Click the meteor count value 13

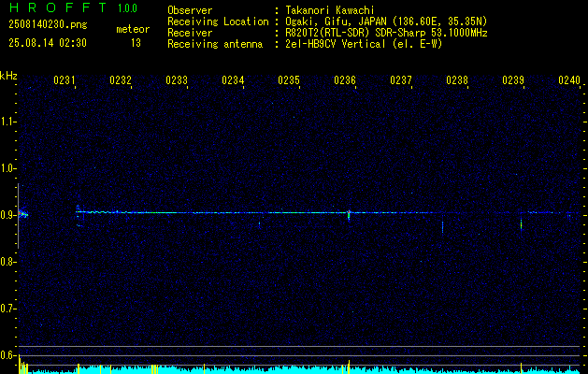pyautogui.click(x=136, y=43)
